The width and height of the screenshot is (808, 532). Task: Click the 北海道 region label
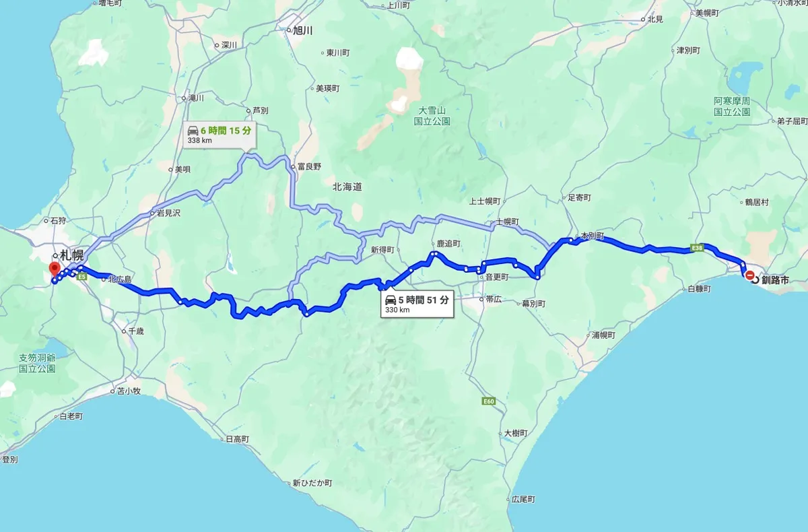coord(347,187)
